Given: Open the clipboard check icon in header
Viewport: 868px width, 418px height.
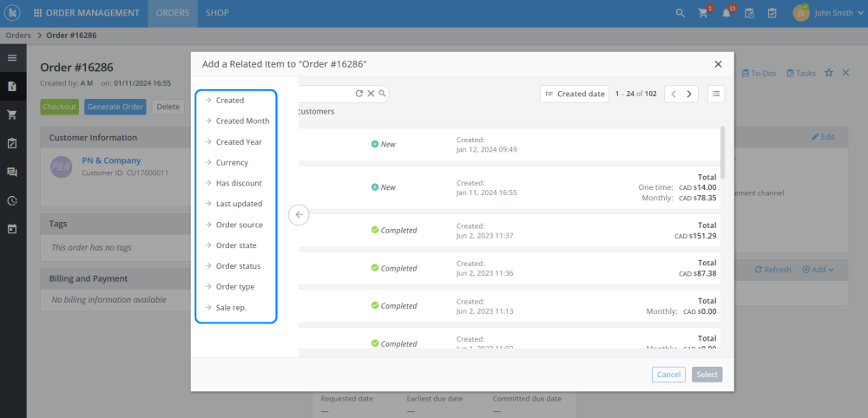Looking at the screenshot, I should pos(773,13).
